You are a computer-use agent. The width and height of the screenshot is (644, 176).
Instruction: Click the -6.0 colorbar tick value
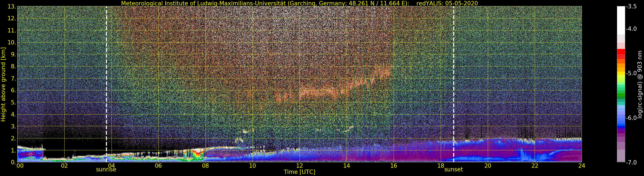point(631,118)
